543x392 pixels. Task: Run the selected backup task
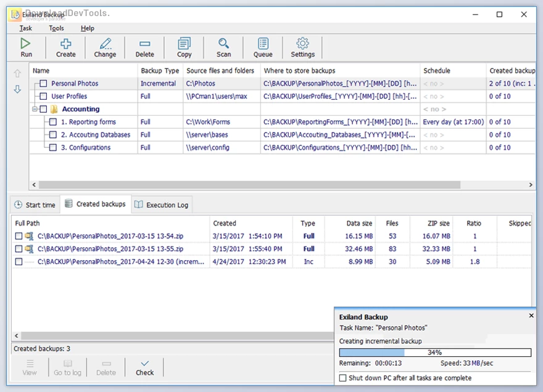point(26,47)
